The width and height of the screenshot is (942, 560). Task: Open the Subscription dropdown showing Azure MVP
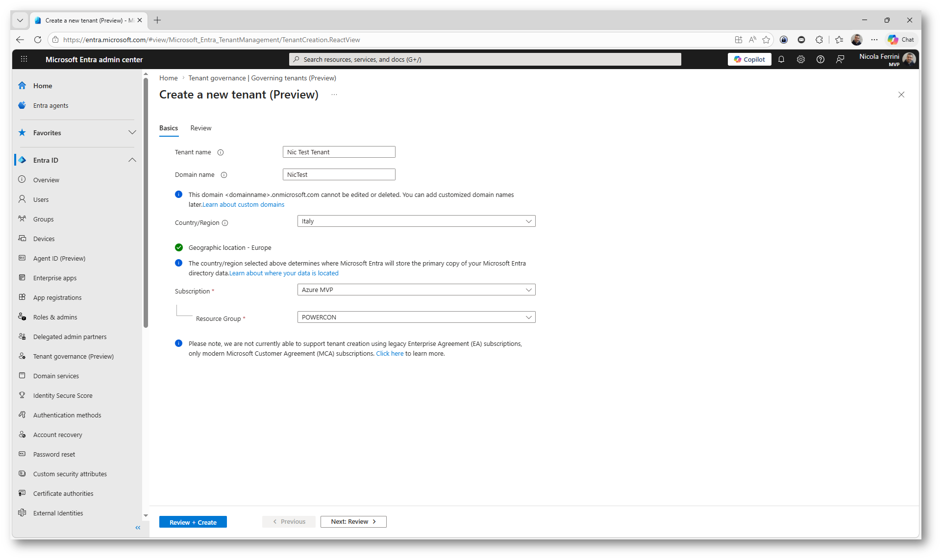click(x=416, y=290)
